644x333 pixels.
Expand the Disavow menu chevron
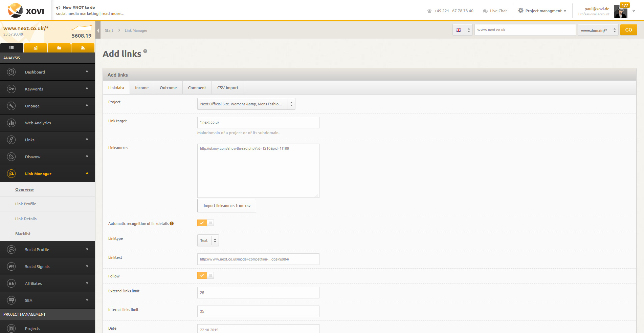pos(87,157)
